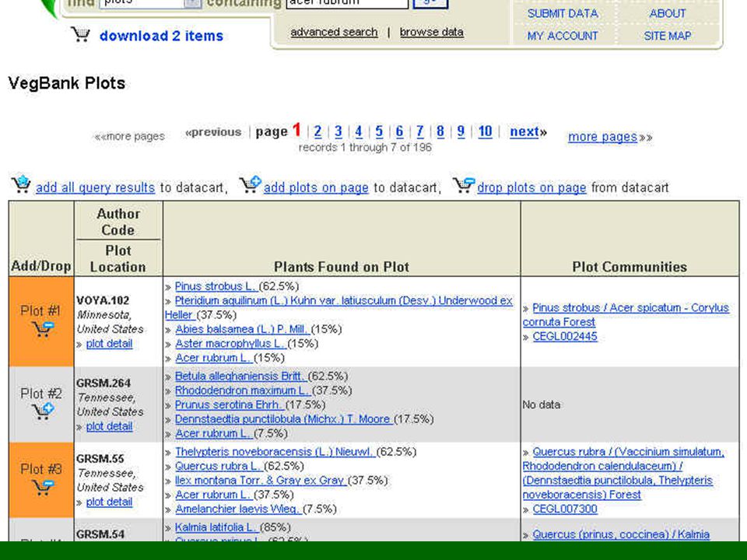Screen dimensions: 747x560
Task: Go to results page 4
Action: pyautogui.click(x=359, y=131)
